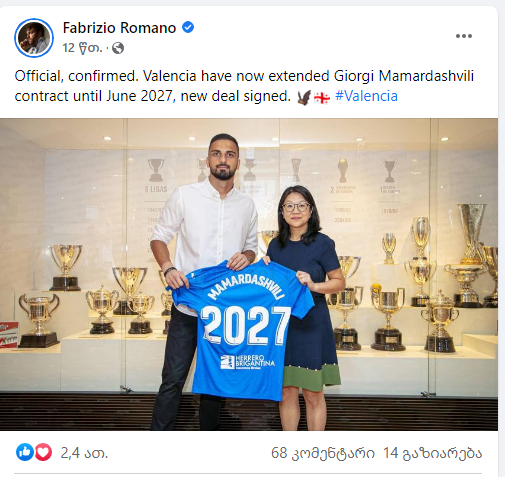
Task: Show the 2,4 thousand reactions list
Action: coord(84,453)
